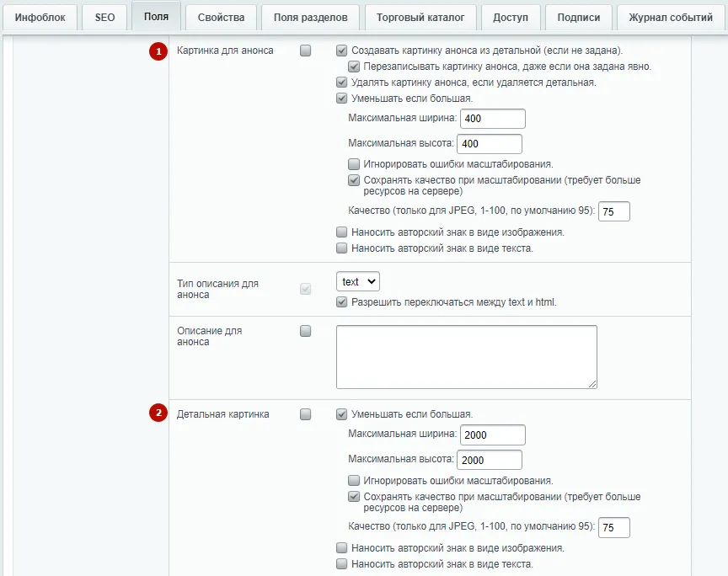Toggle Разрешить переключаться между text и html
728x576 pixels.
(342, 302)
